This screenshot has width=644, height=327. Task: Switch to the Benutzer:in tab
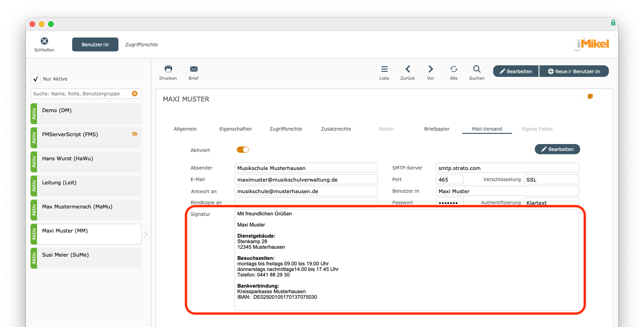click(x=95, y=44)
